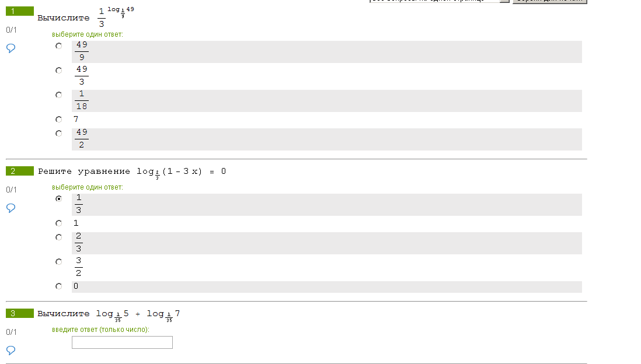The image size is (641, 364).
Task: Select the selected 1/3 option in question 2
Action: 58,198
